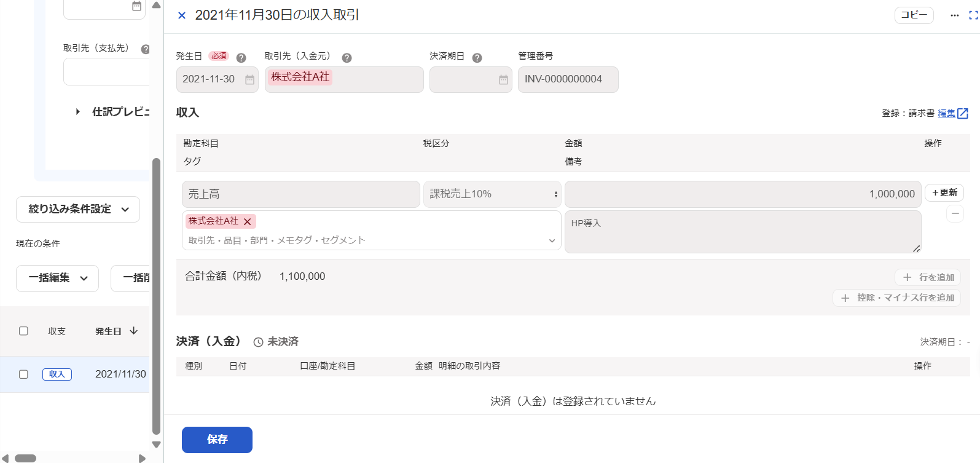
Task: Click the 収支 column header
Action: click(57, 331)
